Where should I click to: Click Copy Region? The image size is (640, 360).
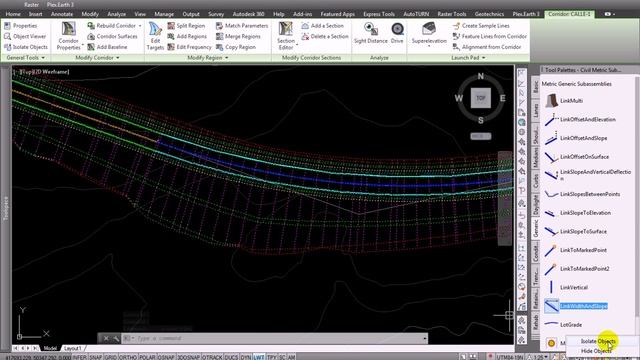tap(236, 47)
